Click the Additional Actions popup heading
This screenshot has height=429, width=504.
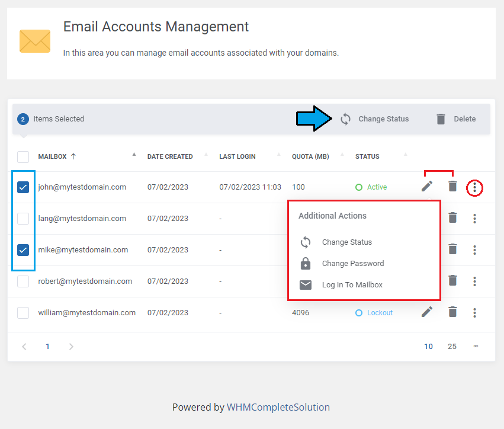coord(332,216)
